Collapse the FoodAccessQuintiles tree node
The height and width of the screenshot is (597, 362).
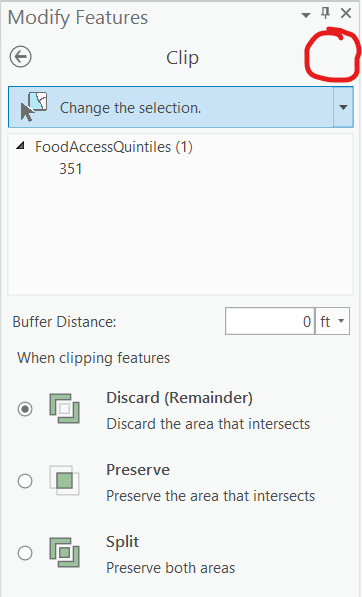tap(20, 145)
